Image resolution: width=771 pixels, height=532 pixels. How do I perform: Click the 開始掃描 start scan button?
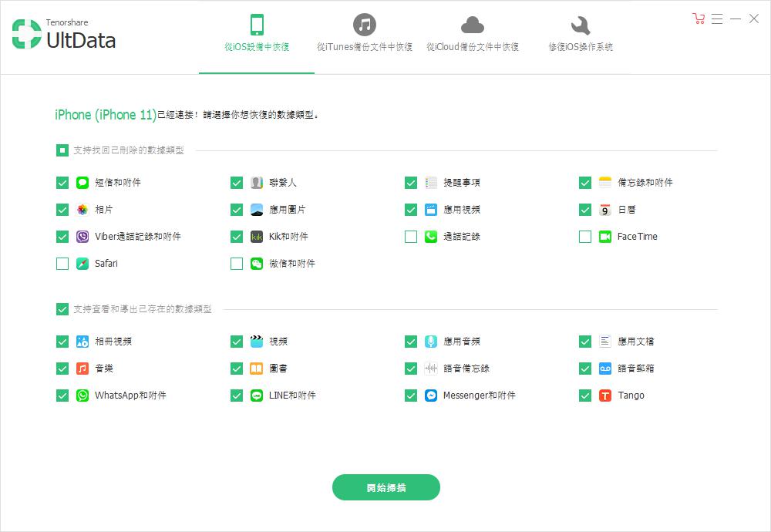pos(386,487)
